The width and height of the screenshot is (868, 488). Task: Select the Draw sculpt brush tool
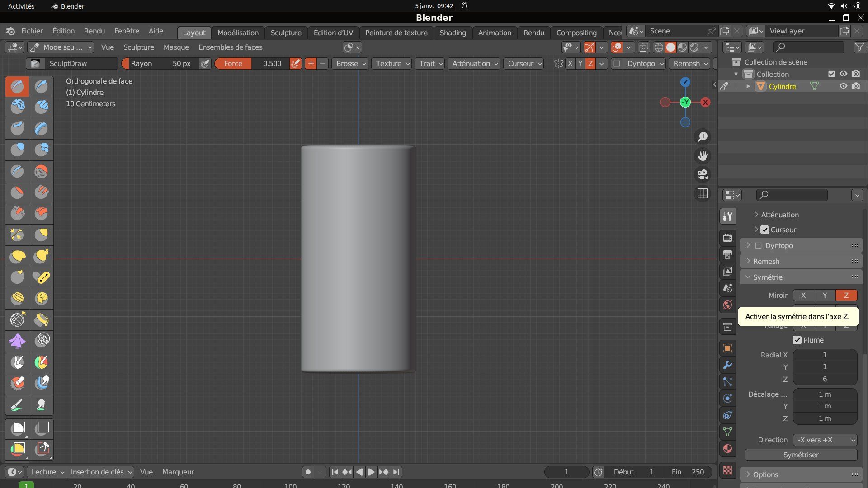click(x=17, y=86)
